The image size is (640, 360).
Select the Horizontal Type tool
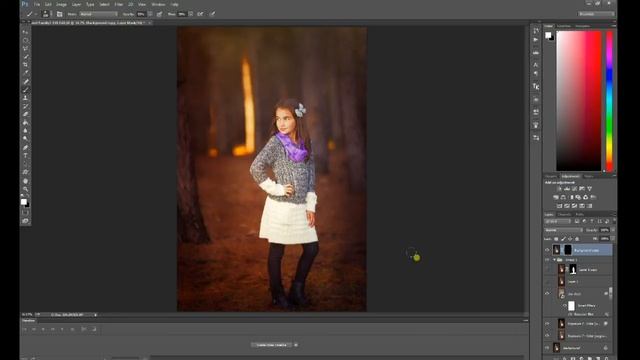(25, 156)
